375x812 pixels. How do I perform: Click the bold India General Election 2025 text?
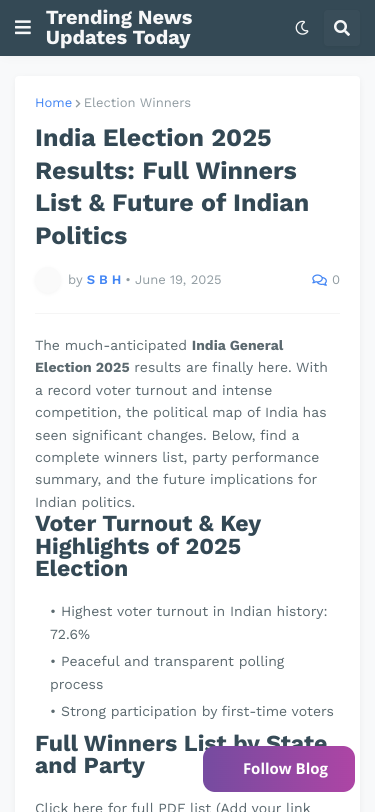tap(159, 356)
